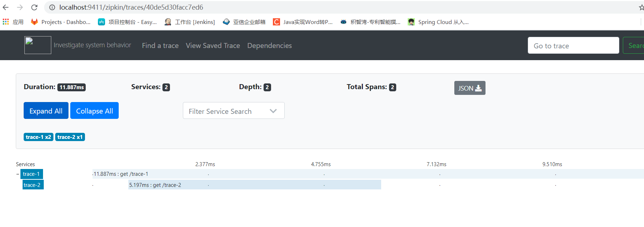Click the Collapse All button
Image resolution: width=644 pixels, height=227 pixels.
click(x=94, y=111)
